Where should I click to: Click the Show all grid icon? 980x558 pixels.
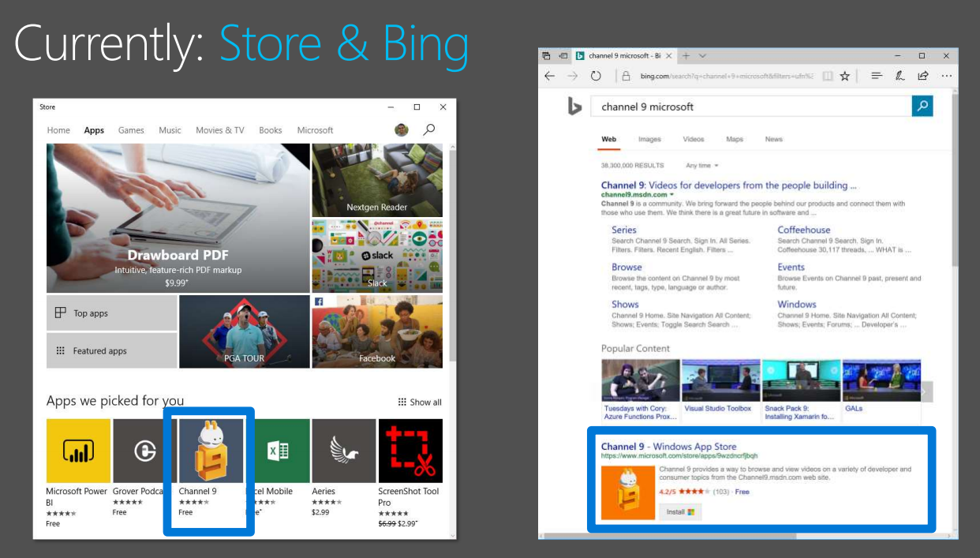point(402,402)
